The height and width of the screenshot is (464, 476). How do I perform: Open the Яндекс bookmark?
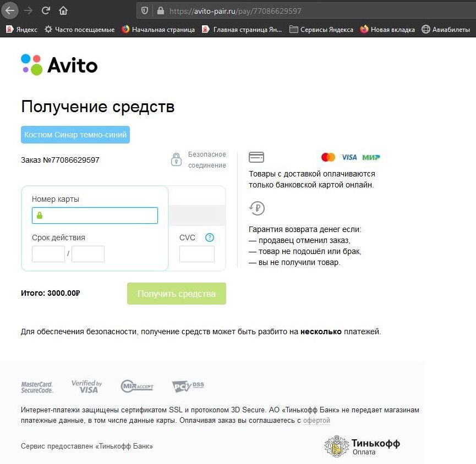pyautogui.click(x=21, y=30)
